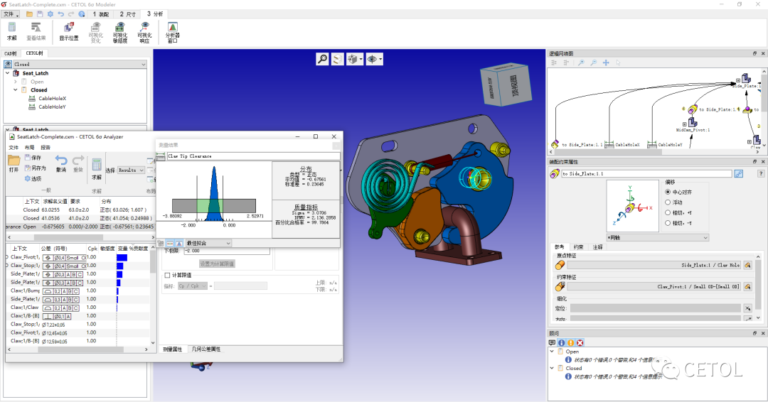Collapse the Closed group in messages panel
768x402 pixels.
[x=552, y=368]
